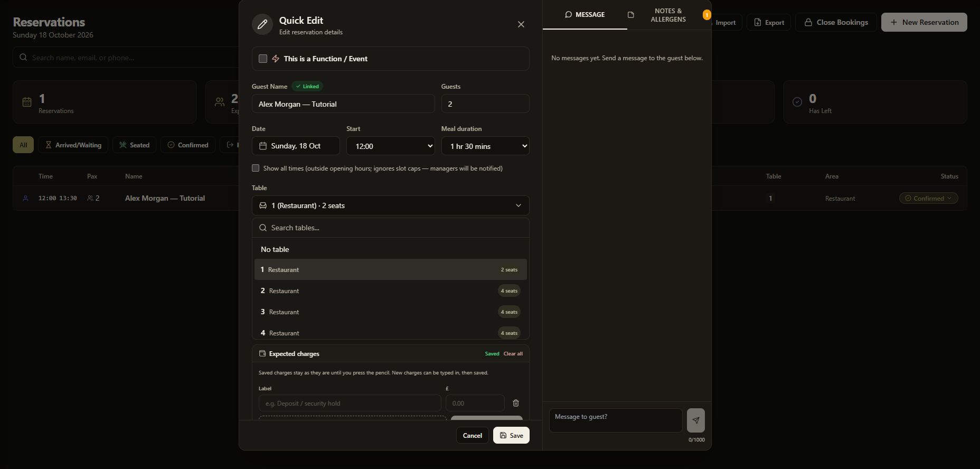Cancel the Quick Edit changes

(x=472, y=435)
